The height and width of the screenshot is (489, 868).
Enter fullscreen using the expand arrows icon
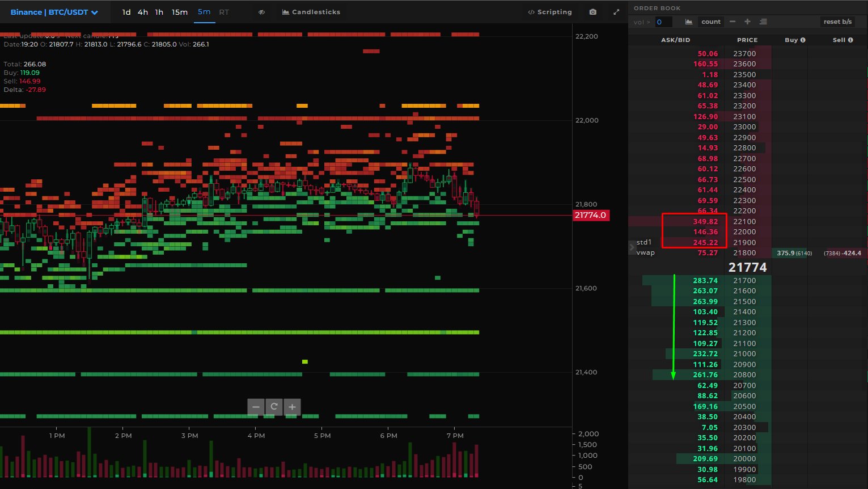[x=616, y=12]
